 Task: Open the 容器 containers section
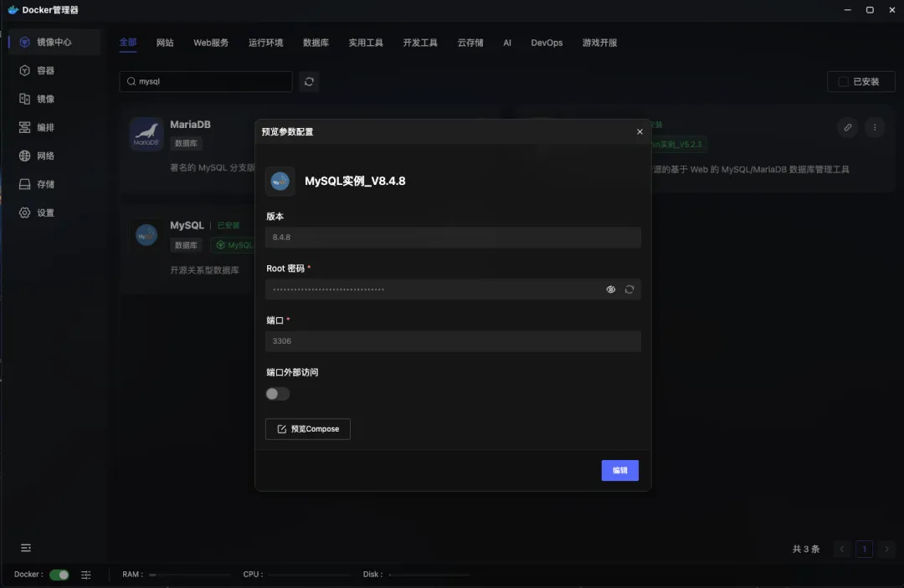pos(54,70)
